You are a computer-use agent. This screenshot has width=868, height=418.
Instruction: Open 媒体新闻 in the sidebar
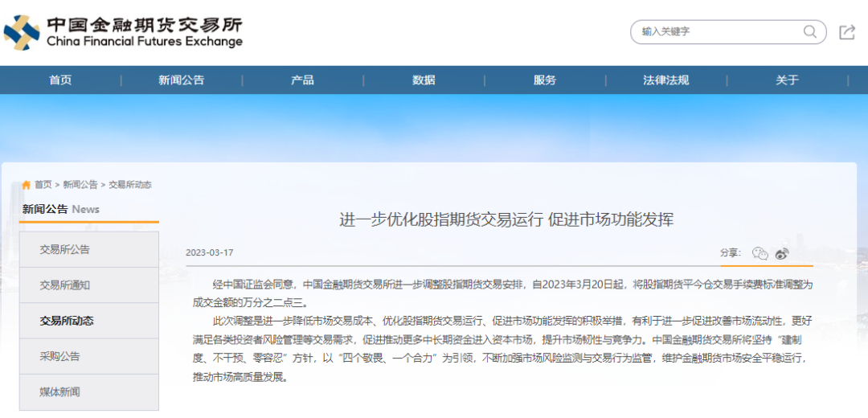(x=60, y=391)
